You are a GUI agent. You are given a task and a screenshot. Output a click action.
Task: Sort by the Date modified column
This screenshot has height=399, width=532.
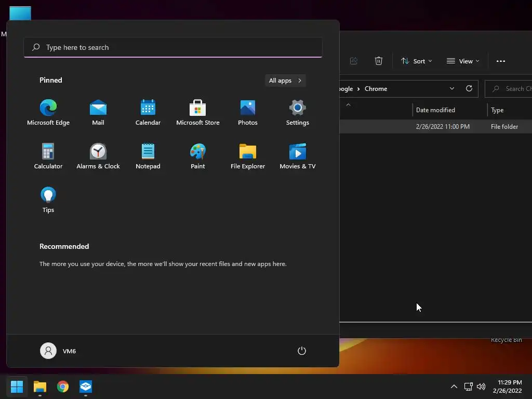(450, 110)
